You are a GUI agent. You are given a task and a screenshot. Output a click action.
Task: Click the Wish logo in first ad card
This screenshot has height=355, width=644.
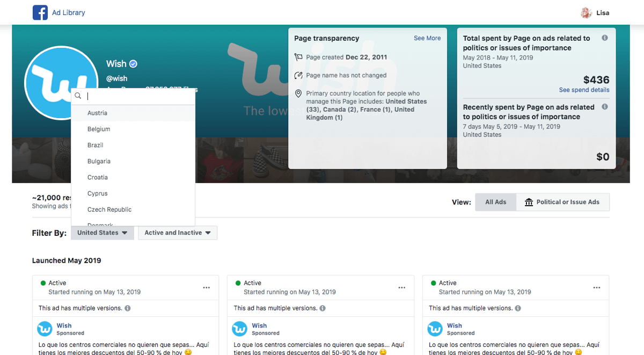(45, 329)
